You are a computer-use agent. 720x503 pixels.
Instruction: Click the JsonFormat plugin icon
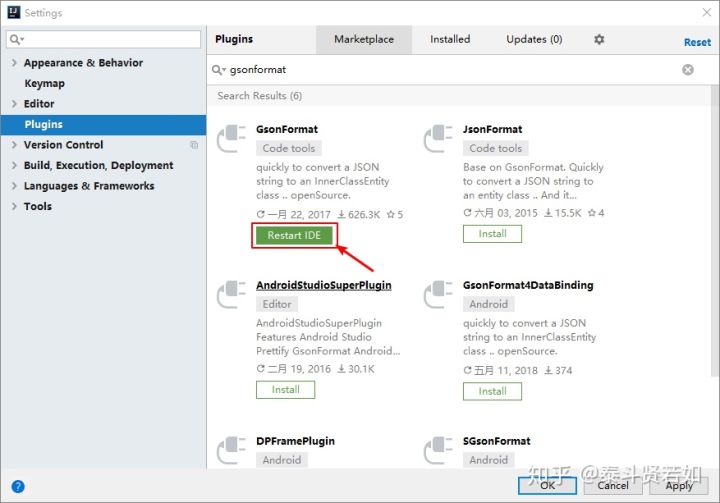pyautogui.click(x=438, y=138)
